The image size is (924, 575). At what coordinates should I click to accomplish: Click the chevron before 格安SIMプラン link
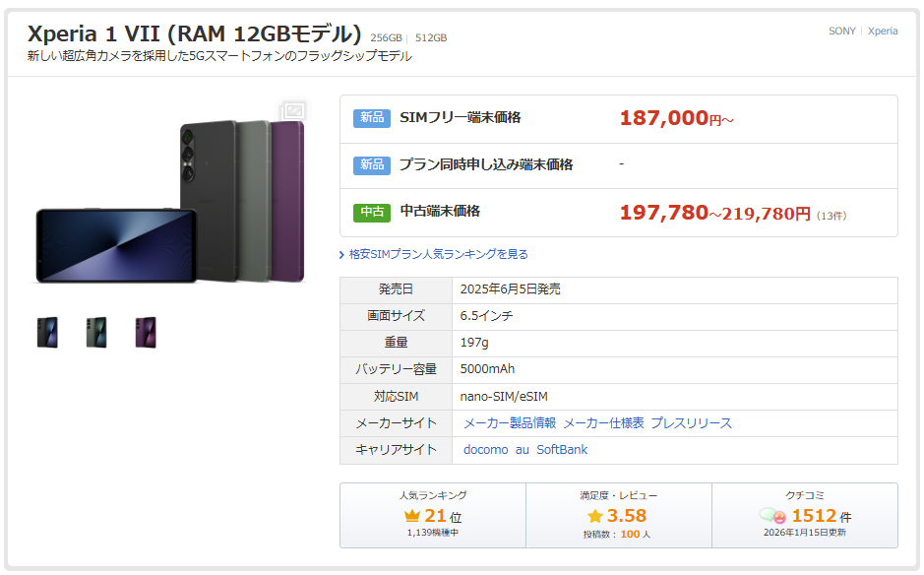341,255
